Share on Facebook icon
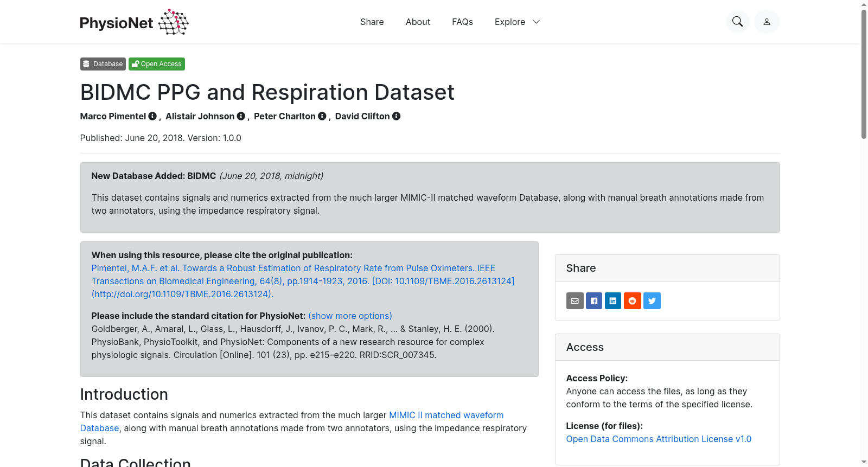868x467 pixels. [594, 300]
